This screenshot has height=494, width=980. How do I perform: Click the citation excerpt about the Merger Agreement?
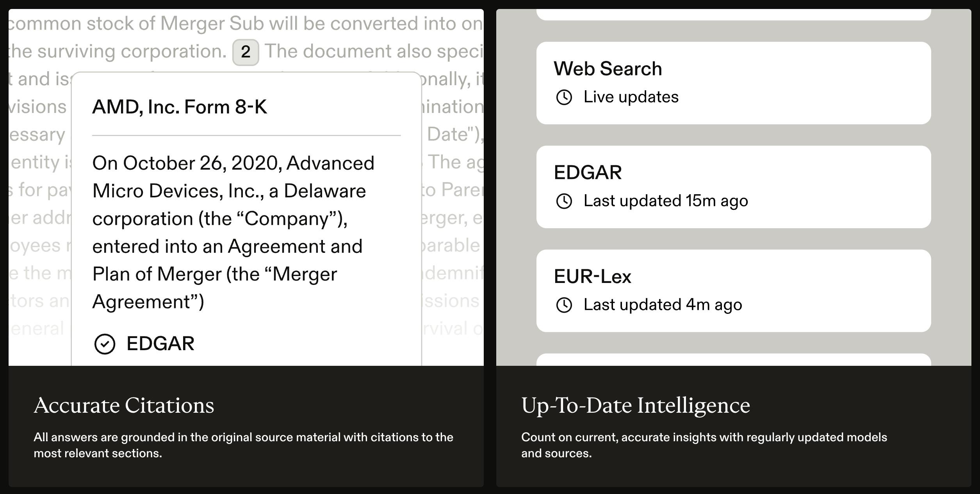tap(233, 232)
